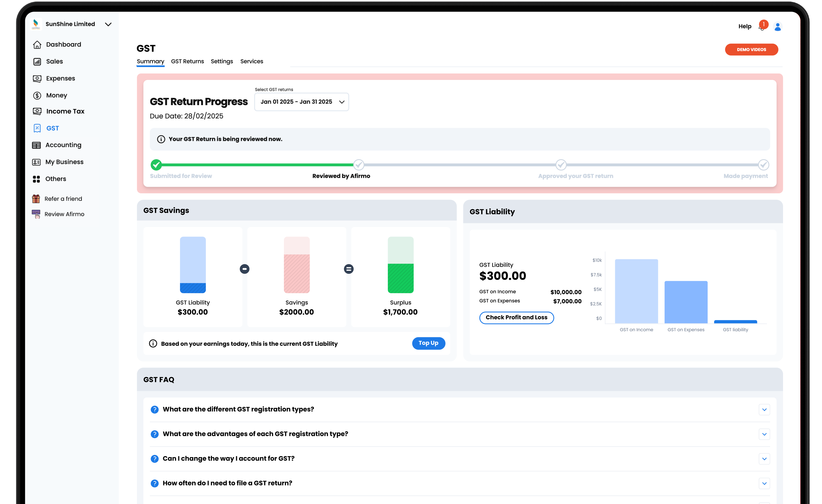The height and width of the screenshot is (504, 822).
Task: Click the equals operator icon in GST Savings
Action: [x=349, y=269]
